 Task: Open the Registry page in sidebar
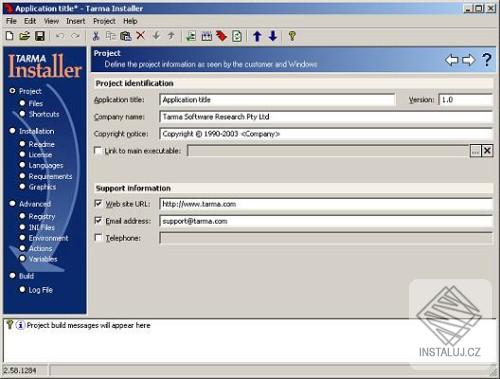(42, 216)
